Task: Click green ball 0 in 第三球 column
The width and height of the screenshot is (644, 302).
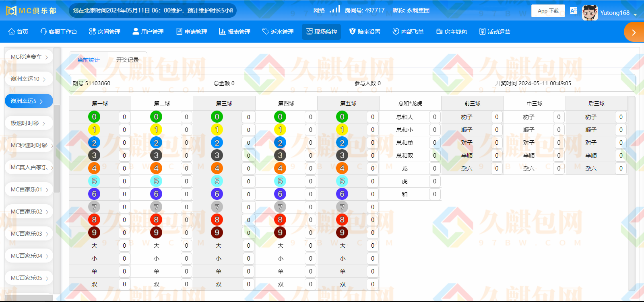Action: (x=217, y=117)
